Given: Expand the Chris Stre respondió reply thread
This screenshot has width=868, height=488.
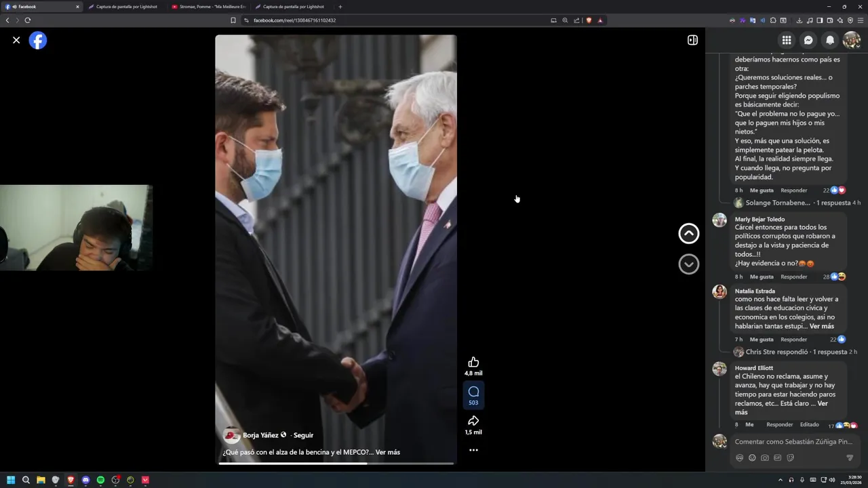Looking at the screenshot, I should (x=796, y=352).
